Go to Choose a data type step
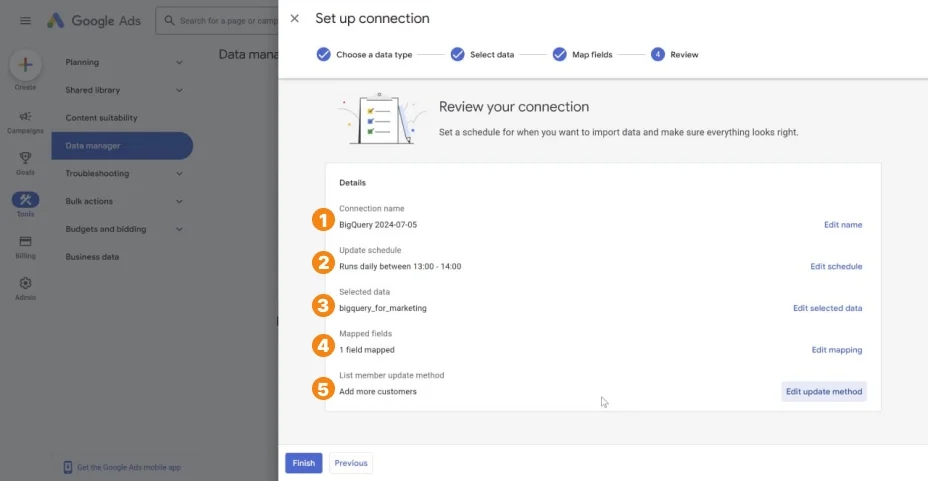 point(364,54)
